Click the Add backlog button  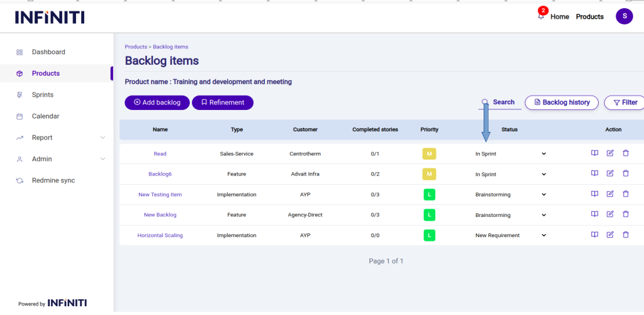(x=157, y=102)
